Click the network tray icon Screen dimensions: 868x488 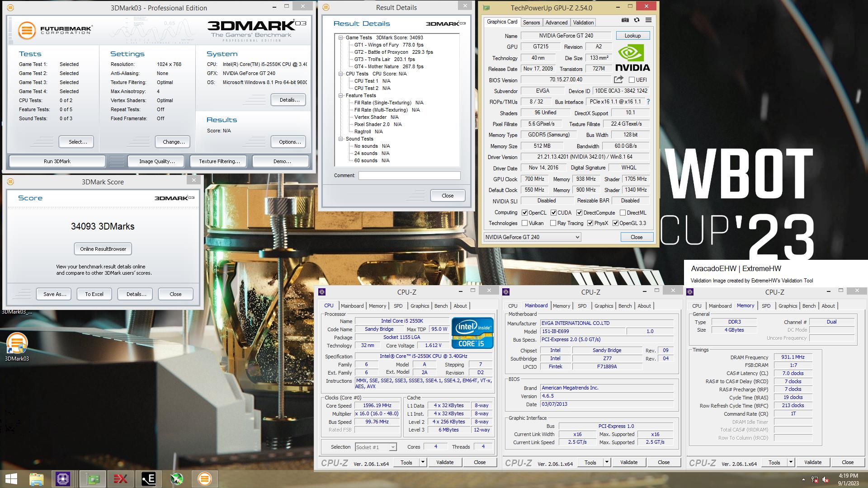(815, 479)
